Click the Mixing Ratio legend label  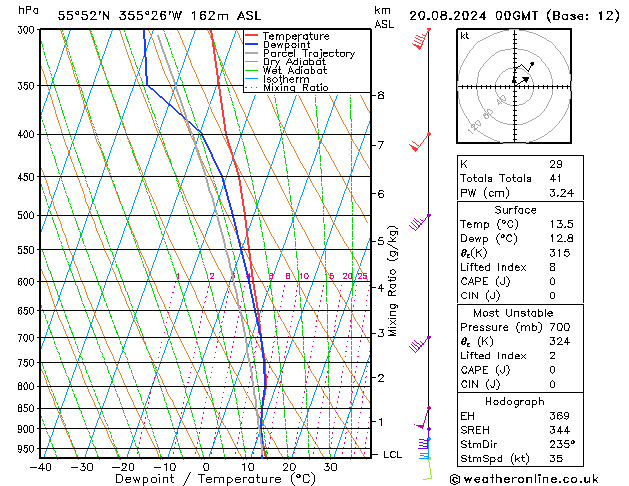295,88
